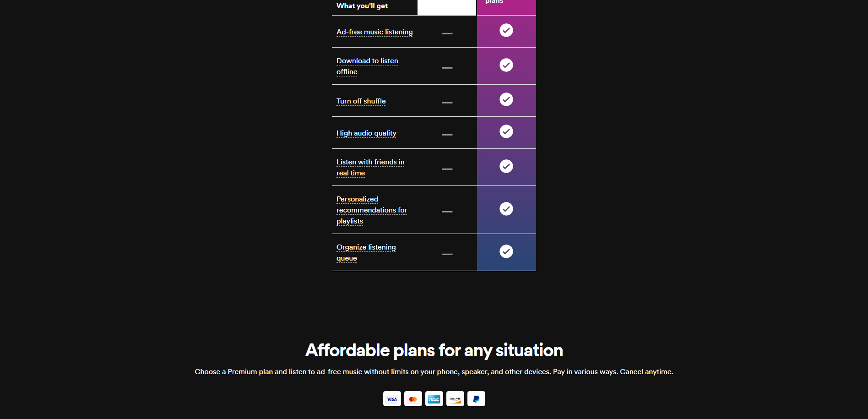The width and height of the screenshot is (868, 419).
Task: Click Listen with friends in real time
Action: click(x=370, y=168)
